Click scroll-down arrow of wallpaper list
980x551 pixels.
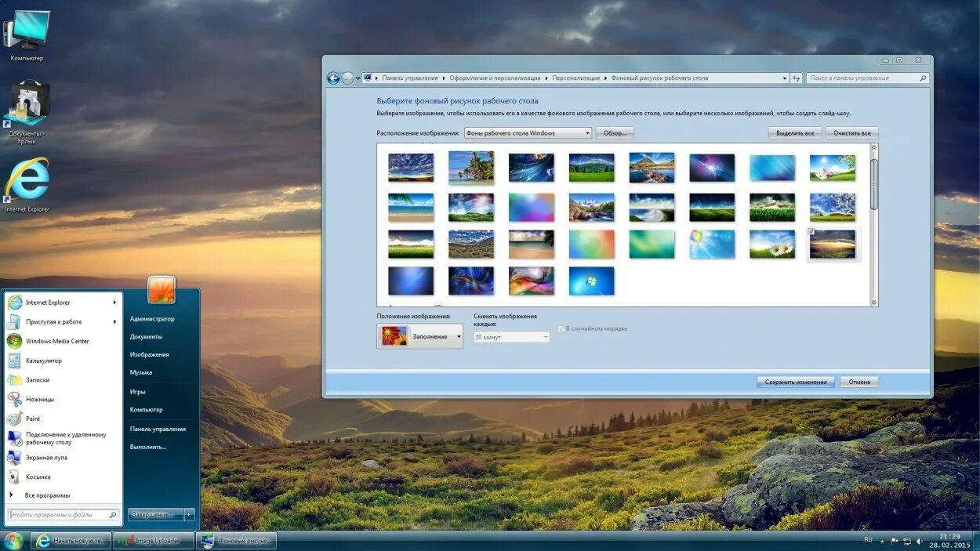874,302
